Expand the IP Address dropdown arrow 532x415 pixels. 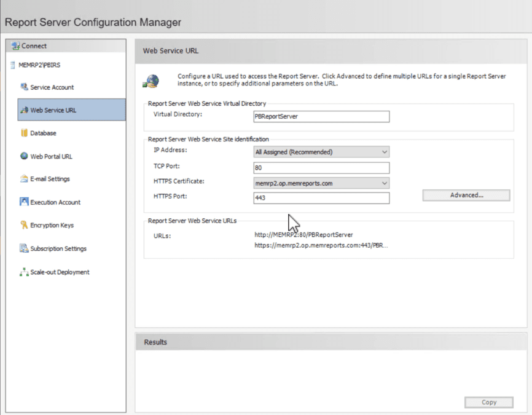[385, 152]
